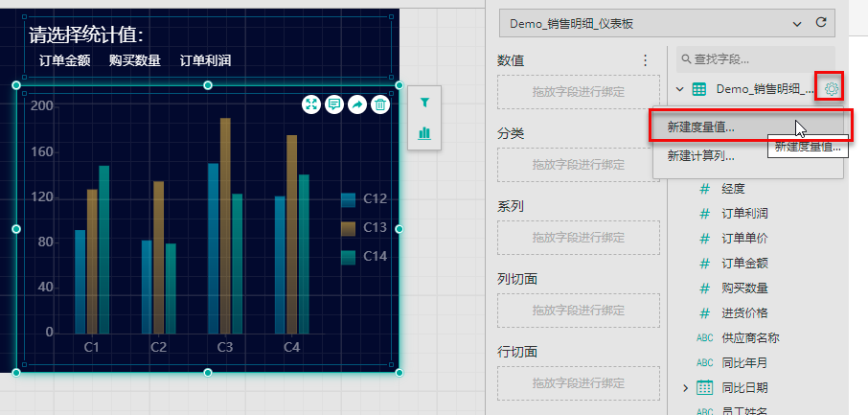Open the Demo_销售明细_仪表板 dataset dropdown
The width and height of the screenshot is (868, 415).
[x=655, y=23]
